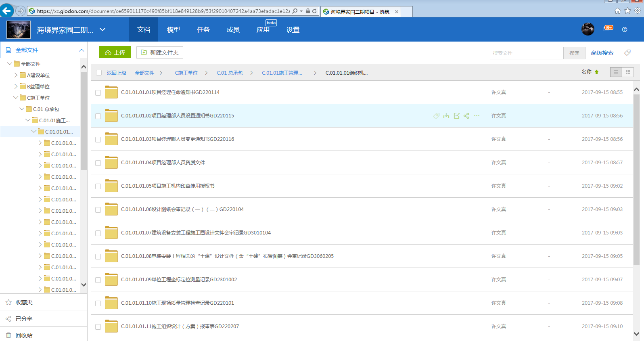Check the box for C.01.01.01.01项目经理任命通知书 folder
The height and width of the screenshot is (341, 644).
[x=98, y=93]
